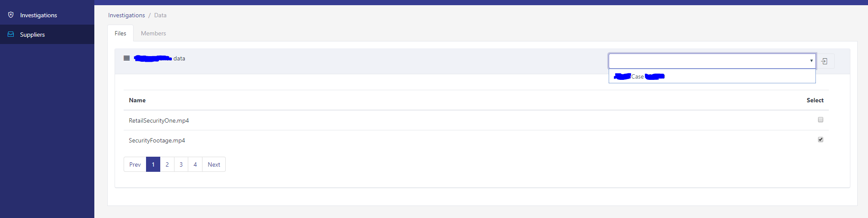868x218 pixels.
Task: Jump to page 3 of files
Action: (181, 164)
